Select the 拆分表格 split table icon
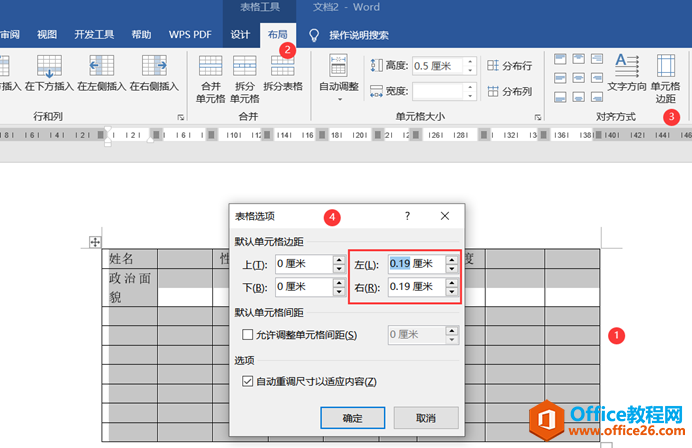 pos(283,67)
